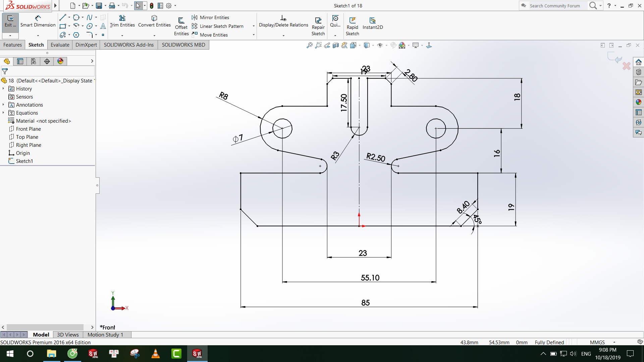Select Front Plane in feature tree
The height and width of the screenshot is (362, 644).
[x=28, y=129]
